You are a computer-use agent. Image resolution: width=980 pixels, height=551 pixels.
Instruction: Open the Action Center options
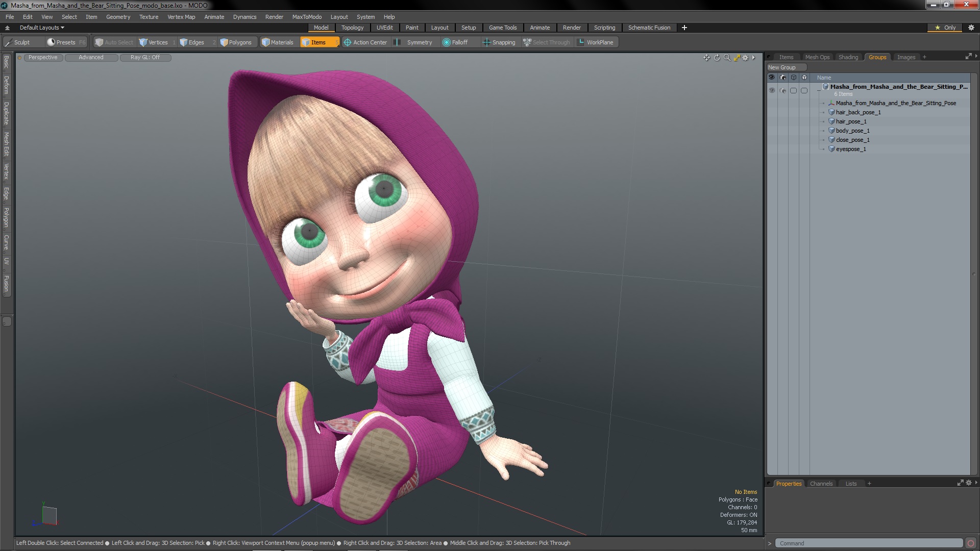point(365,42)
